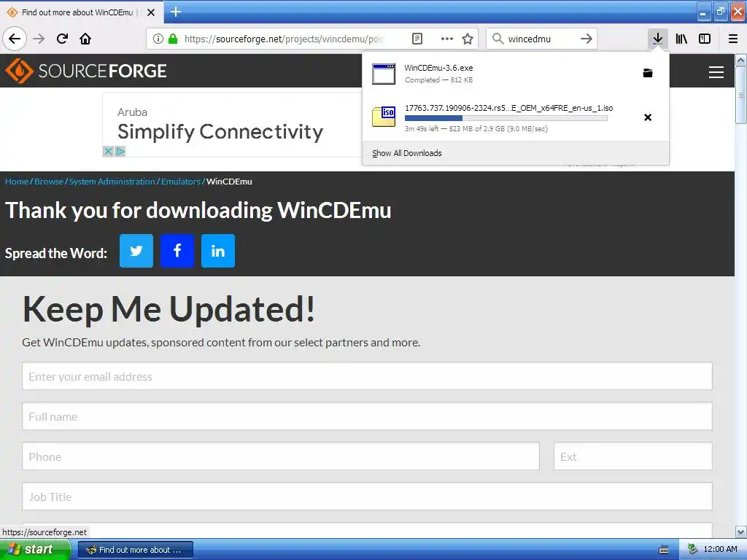
Task: Open a new browser tab
Action: coord(176,12)
